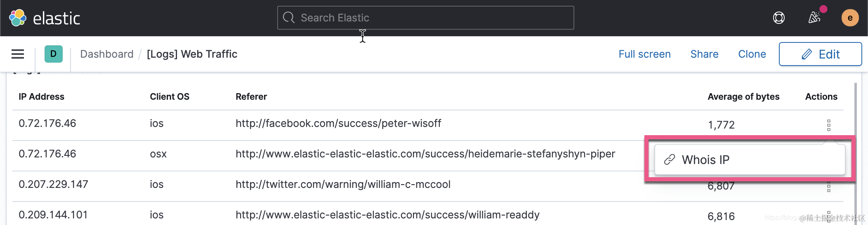Sort by the Client OS column header
Image resolution: width=868 pixels, height=225 pixels.
coord(170,96)
